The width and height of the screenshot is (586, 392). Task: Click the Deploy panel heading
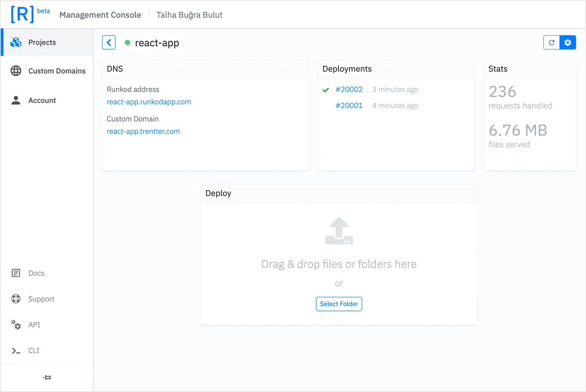[x=218, y=193]
